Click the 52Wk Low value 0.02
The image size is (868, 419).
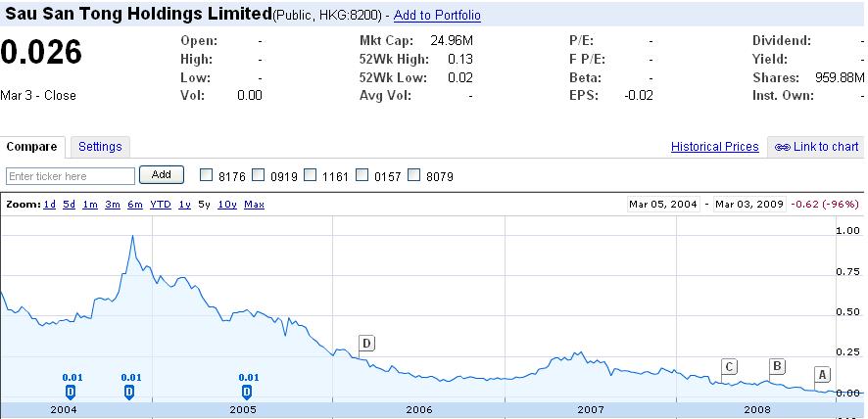click(x=460, y=77)
